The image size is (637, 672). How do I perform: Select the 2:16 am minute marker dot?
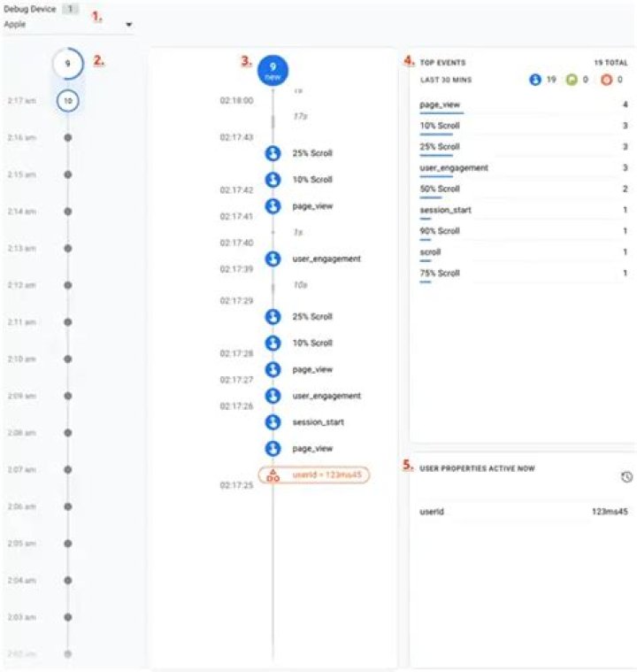[x=68, y=137]
